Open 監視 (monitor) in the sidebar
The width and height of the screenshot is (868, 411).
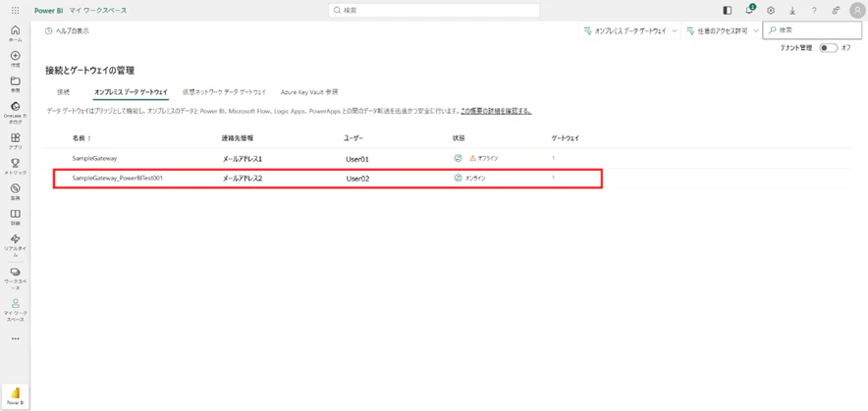coord(16,191)
